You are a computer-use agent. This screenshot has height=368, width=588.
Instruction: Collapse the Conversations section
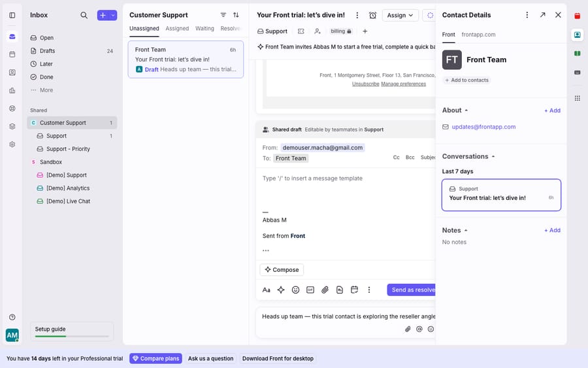[493, 156]
